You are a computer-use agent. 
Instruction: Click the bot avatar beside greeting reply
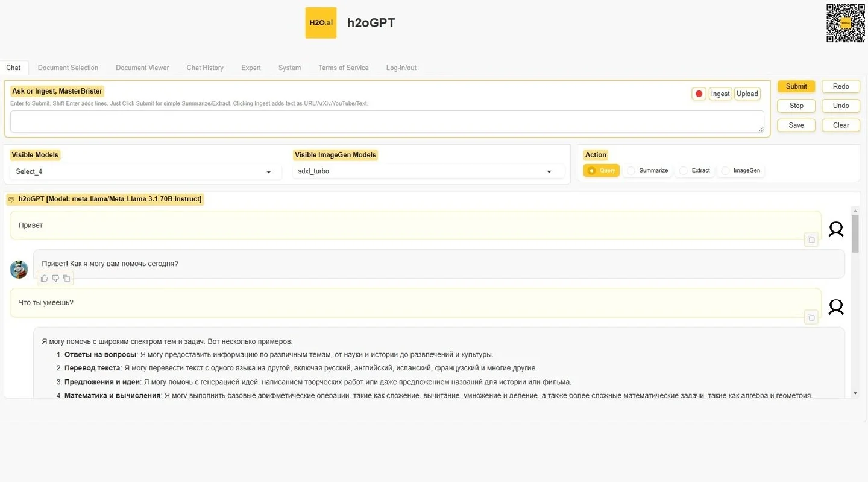tap(19, 269)
